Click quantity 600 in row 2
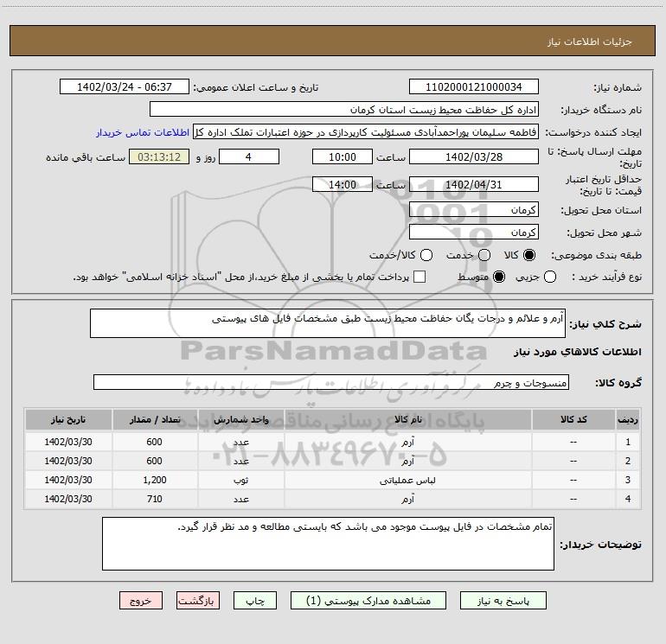Screen dimensions: 666x644 (155, 461)
